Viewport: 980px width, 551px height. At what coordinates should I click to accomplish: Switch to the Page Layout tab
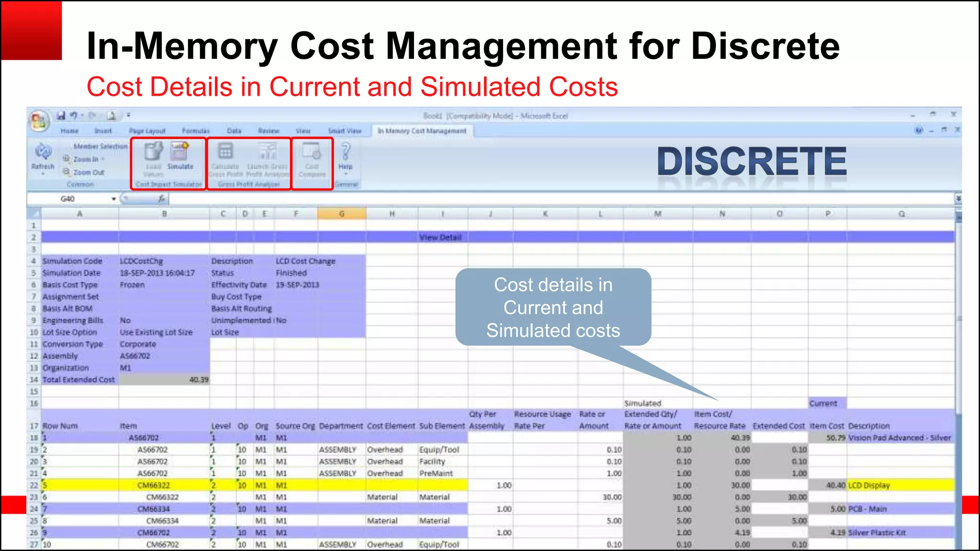147,131
